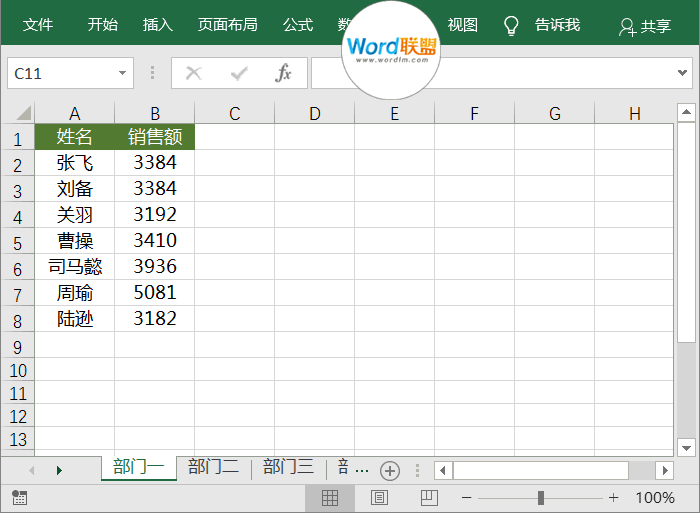Click the zoom out minus button
The height and width of the screenshot is (513, 700).
click(467, 497)
